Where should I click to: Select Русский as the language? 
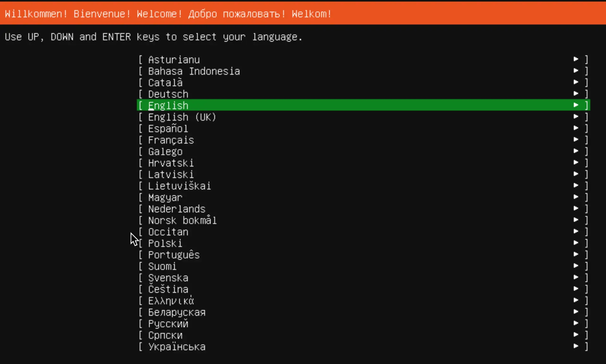(x=168, y=324)
